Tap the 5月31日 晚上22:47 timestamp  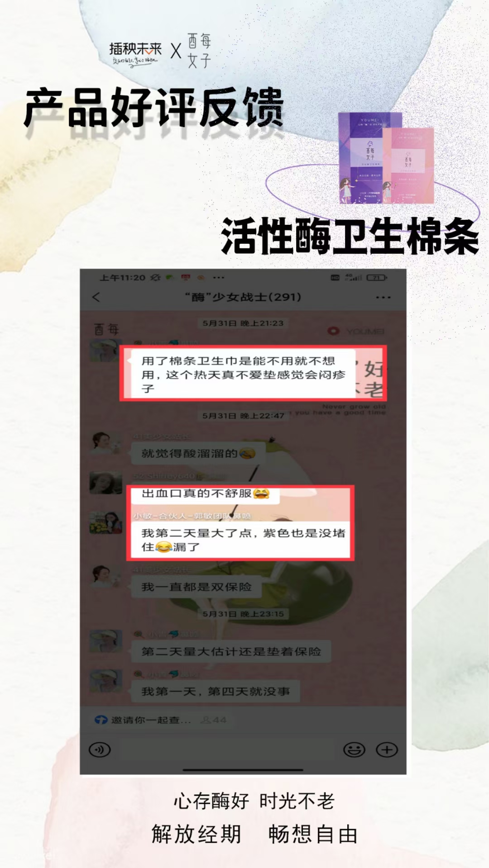(243, 416)
